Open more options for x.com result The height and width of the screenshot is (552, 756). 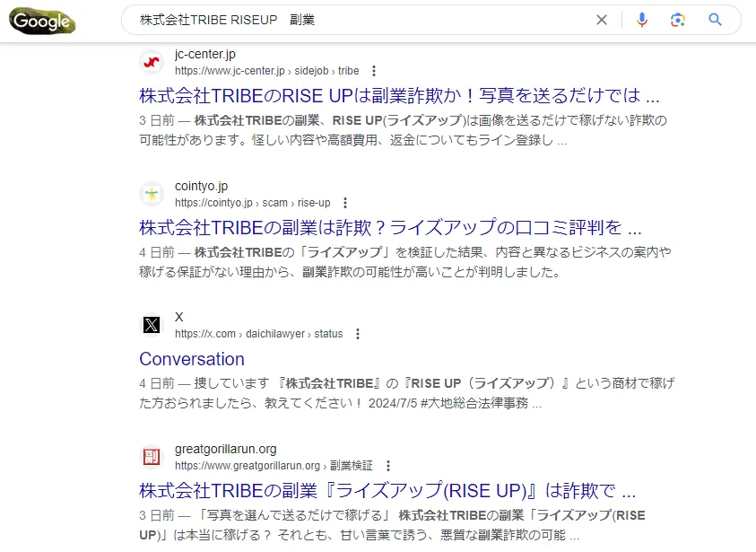[358, 334]
